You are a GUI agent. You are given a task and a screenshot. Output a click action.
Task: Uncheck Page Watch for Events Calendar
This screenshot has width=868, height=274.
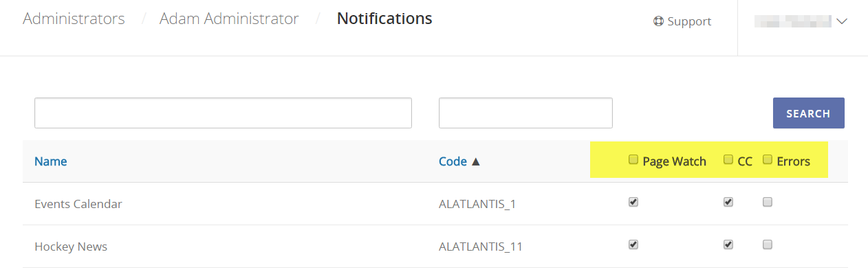coord(633,202)
